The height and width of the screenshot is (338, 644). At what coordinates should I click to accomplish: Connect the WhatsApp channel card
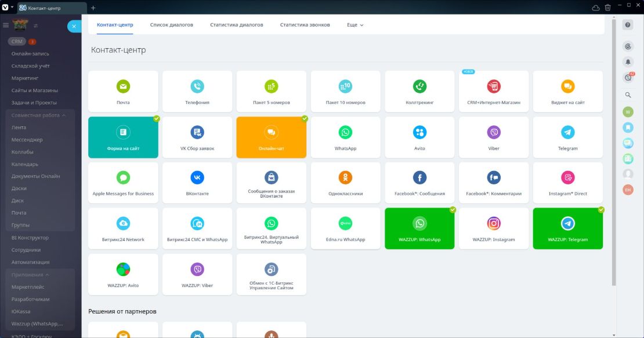[345, 137]
